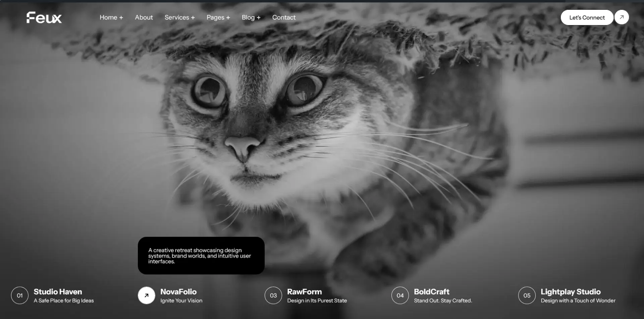Open the Lightplay Studio project title
The height and width of the screenshot is (319, 644).
tap(571, 292)
